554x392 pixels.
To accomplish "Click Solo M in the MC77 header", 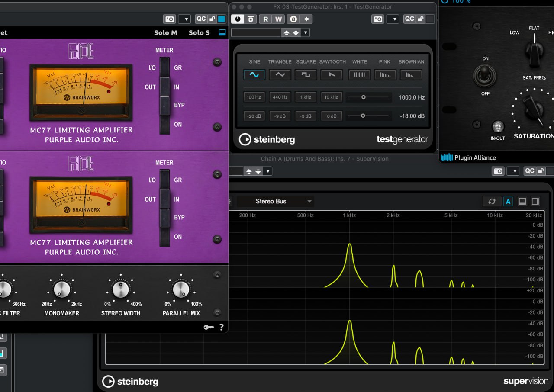I will (165, 32).
